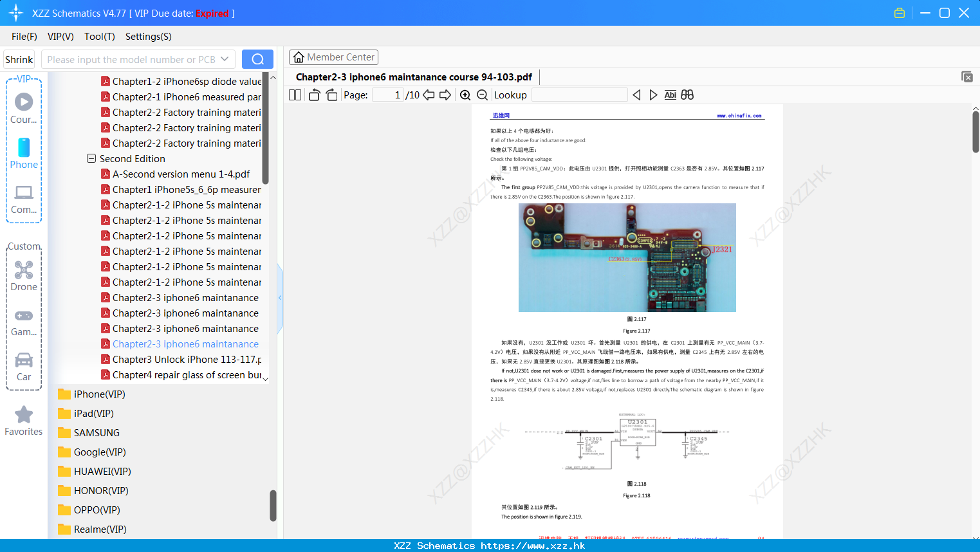Open the Tool(T) menu
This screenshot has width=980, height=552.
click(100, 37)
